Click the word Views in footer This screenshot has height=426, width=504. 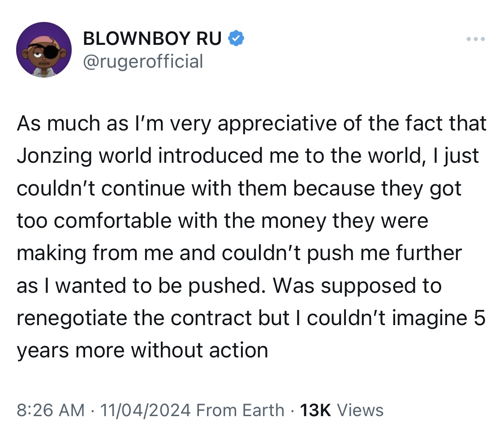pyautogui.click(x=360, y=410)
